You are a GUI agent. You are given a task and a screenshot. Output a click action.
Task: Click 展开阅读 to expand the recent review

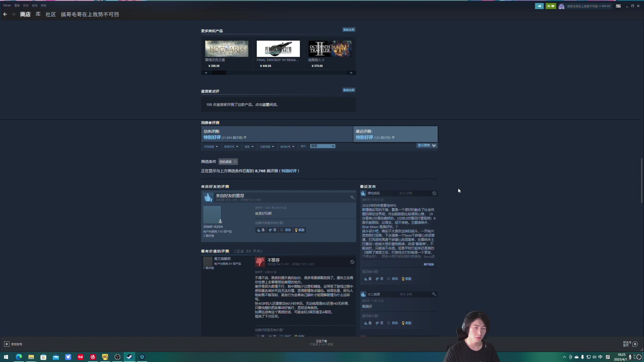pos(428,264)
